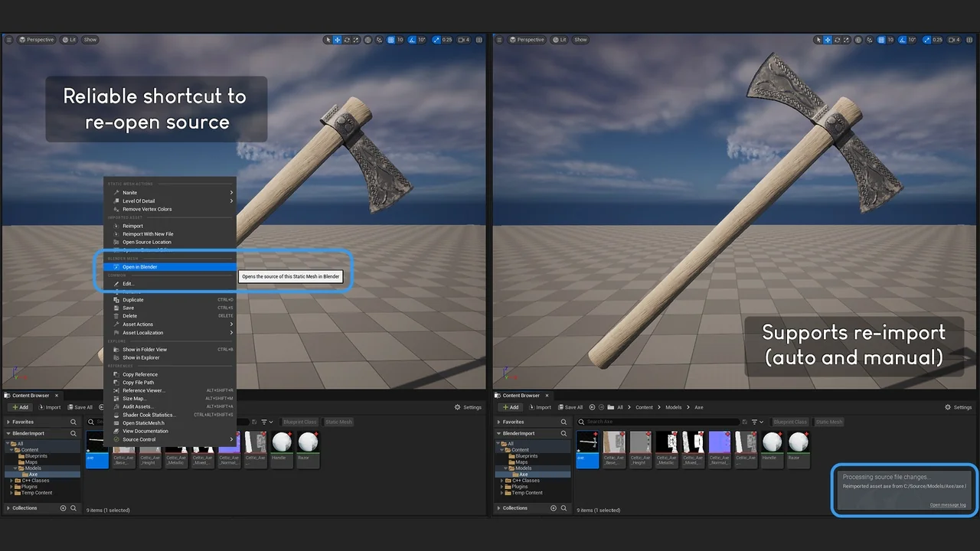Activate the scale gizmo tool in left viewport
The image size is (980, 551).
pos(356,40)
